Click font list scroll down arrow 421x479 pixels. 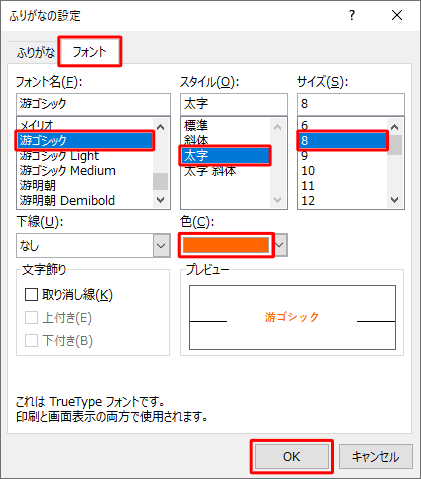coord(161,200)
